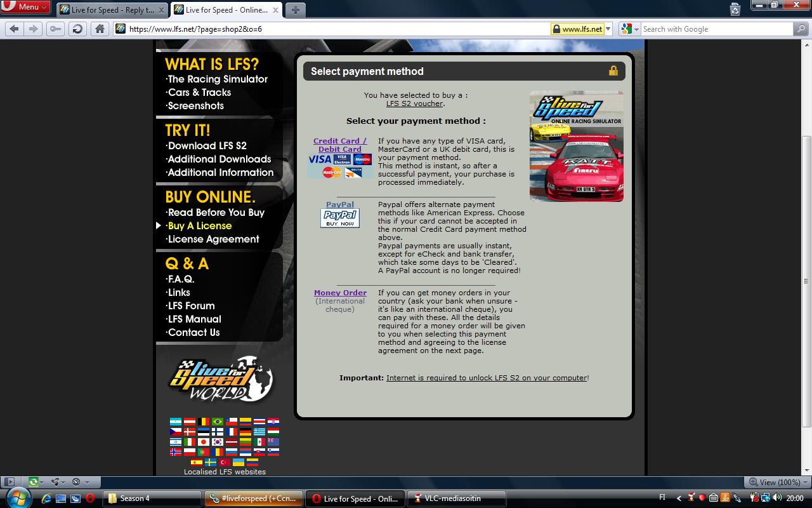Viewport: 812px width, 508px height.
Task: Open Cars & Tracks menu item
Action: click(199, 93)
